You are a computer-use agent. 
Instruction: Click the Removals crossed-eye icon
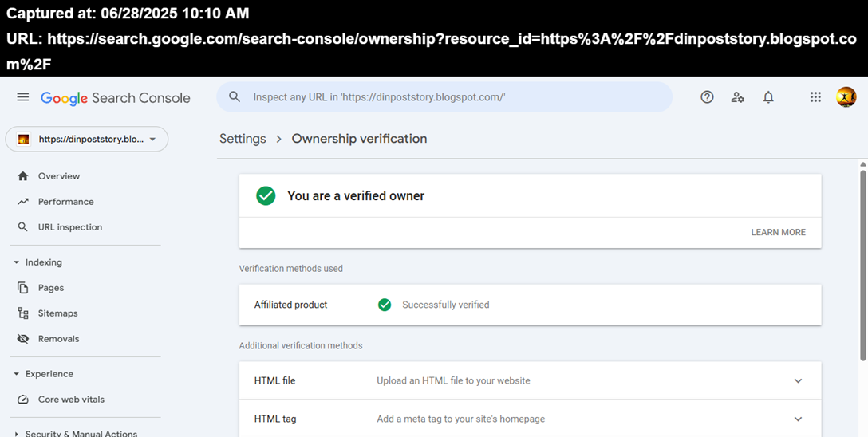click(x=22, y=339)
